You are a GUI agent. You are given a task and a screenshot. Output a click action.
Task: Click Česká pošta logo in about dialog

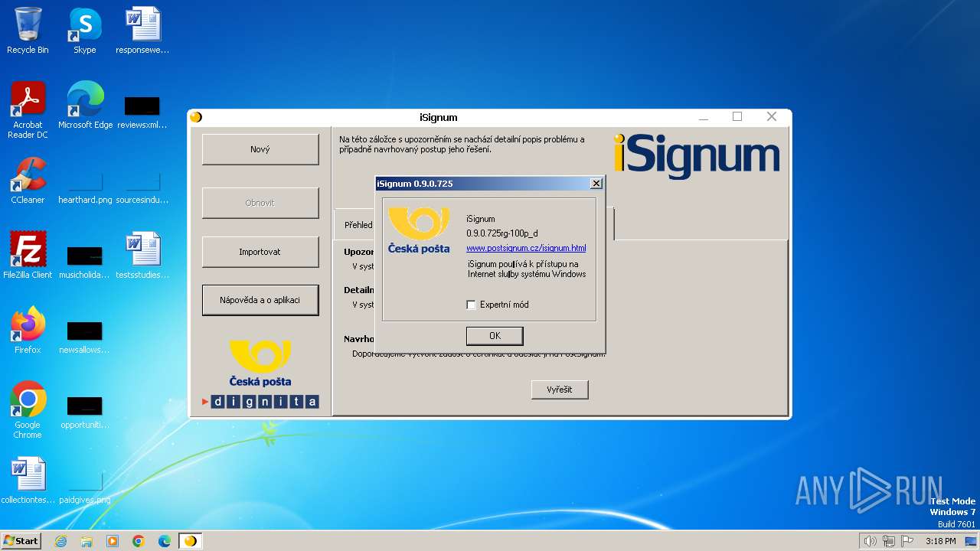click(419, 230)
